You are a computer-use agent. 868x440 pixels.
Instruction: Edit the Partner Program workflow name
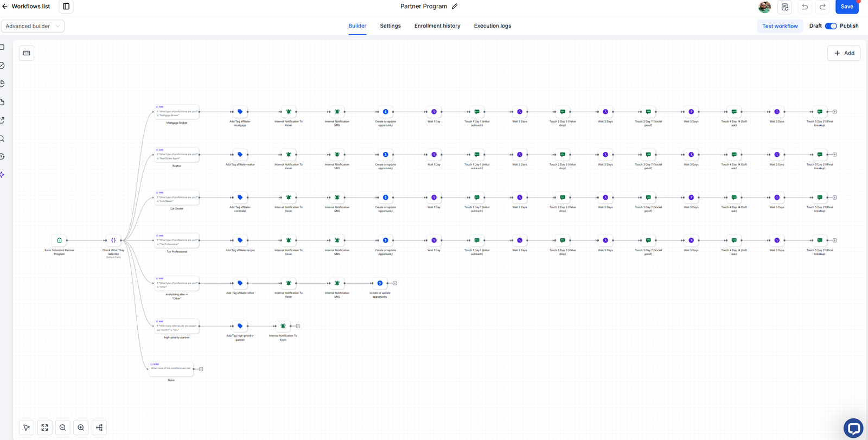455,7
